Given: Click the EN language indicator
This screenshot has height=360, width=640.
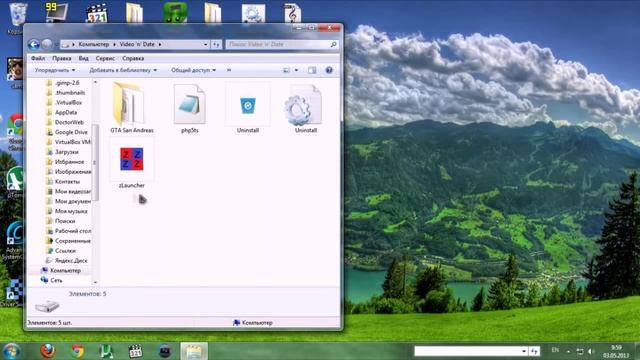Looking at the screenshot, I should [x=555, y=350].
